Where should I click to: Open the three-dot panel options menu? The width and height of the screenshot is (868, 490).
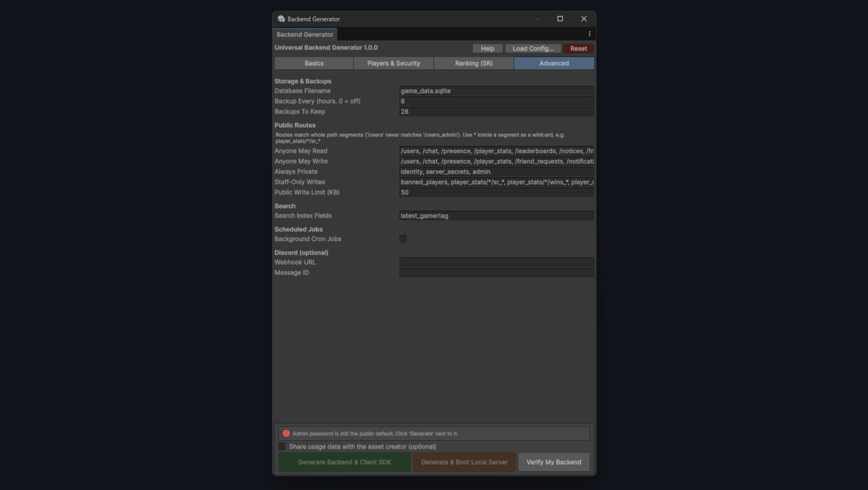click(x=589, y=34)
